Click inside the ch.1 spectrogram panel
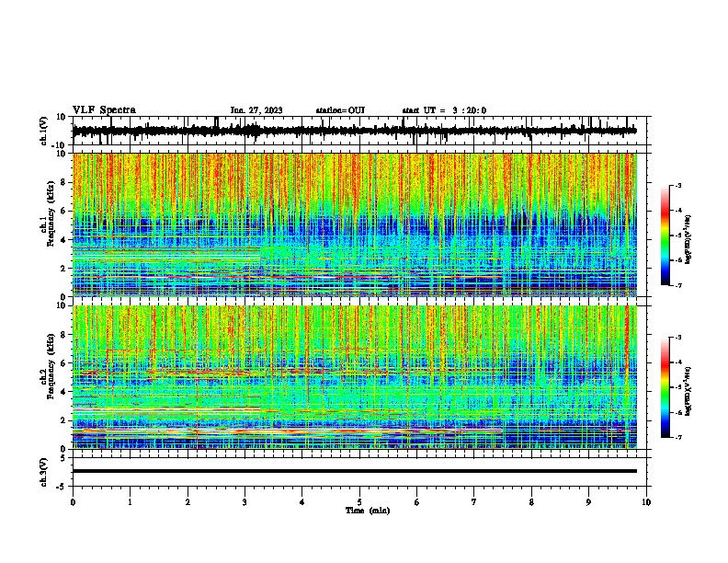 click(x=355, y=224)
